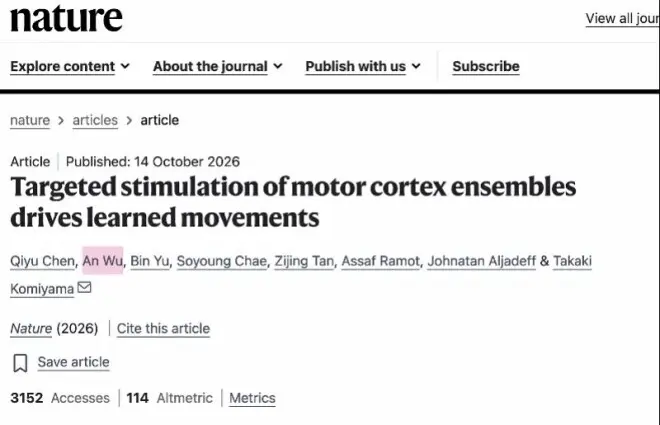Go to the nature breadcrumb link
The width and height of the screenshot is (660, 425).
coord(30,120)
